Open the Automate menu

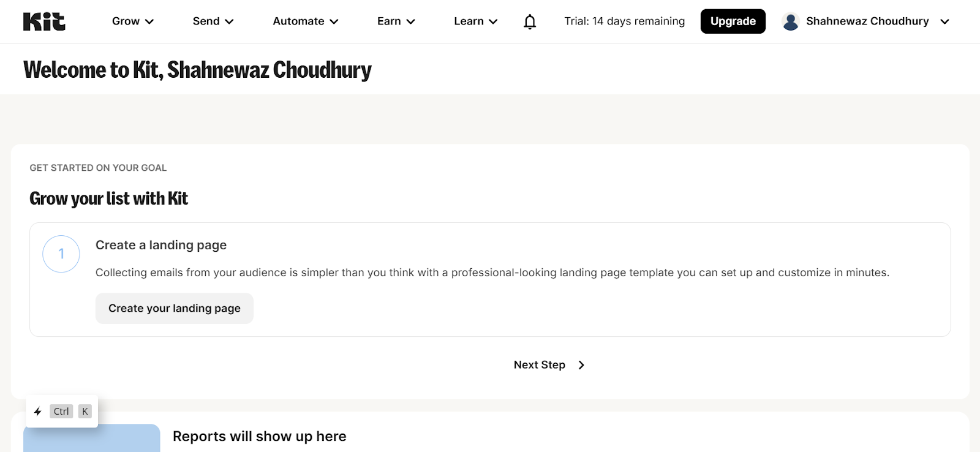(x=306, y=21)
